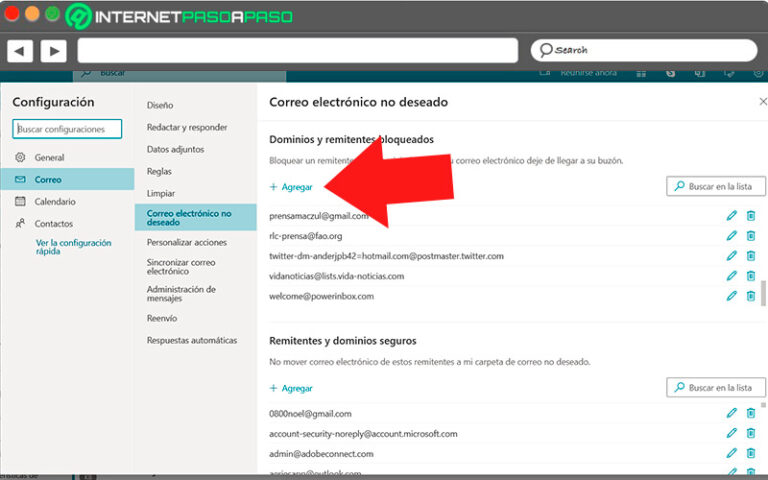Delete safe sender admin@adobeconnect.com
Viewport: 768px width, 480px height.
[750, 454]
